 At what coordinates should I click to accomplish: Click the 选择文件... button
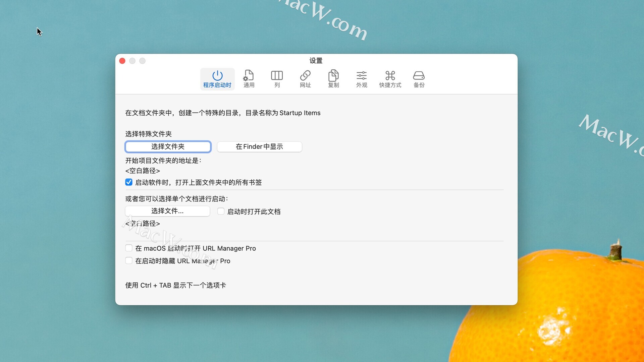click(x=167, y=211)
